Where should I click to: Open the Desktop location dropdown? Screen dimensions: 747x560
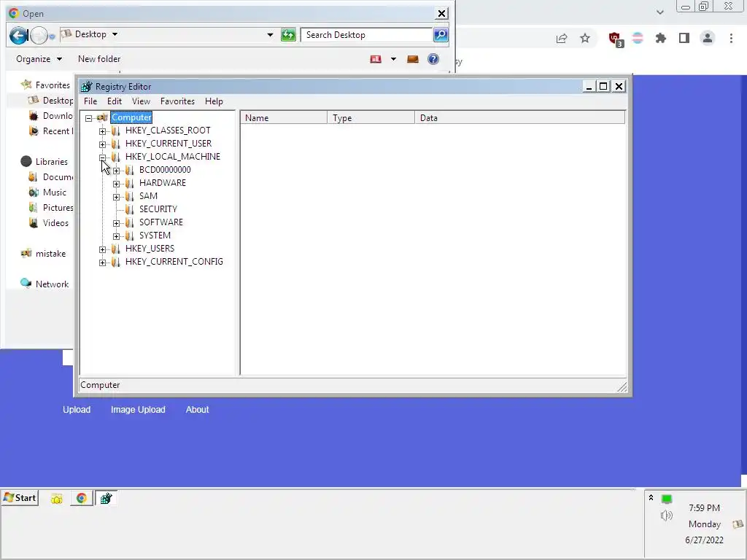[x=115, y=34]
